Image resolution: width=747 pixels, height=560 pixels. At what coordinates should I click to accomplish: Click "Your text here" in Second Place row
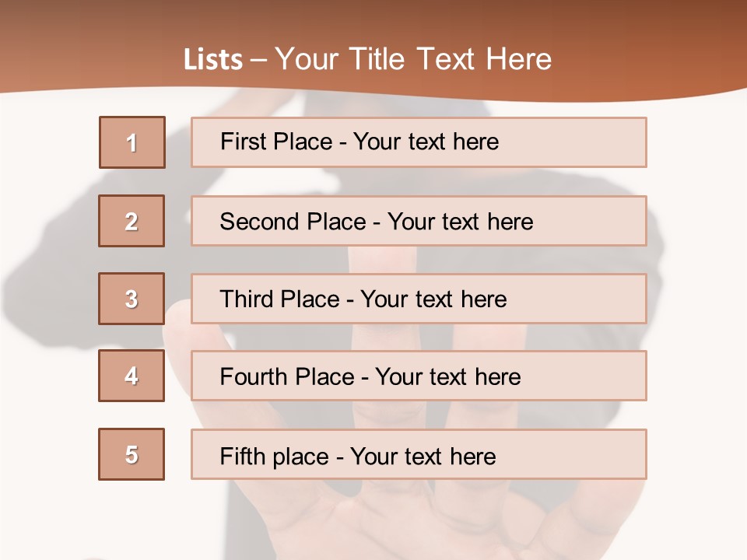click(460, 222)
